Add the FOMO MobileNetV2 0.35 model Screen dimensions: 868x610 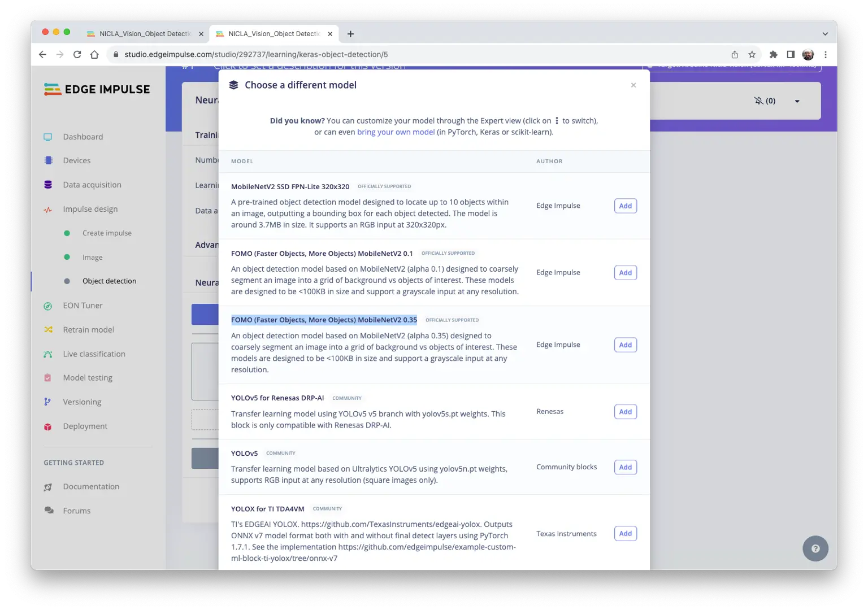tap(625, 345)
